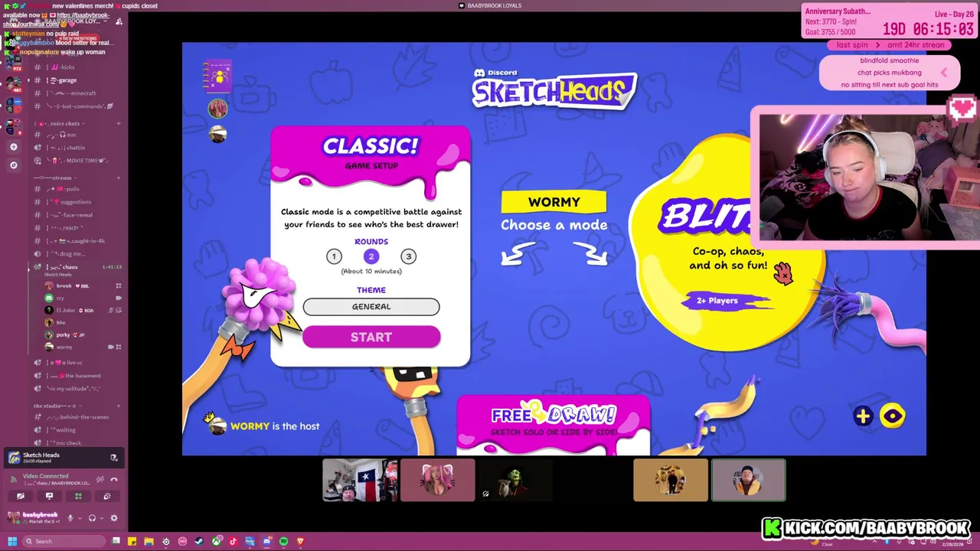Expand microphone input options arrow
Screen dimensions: 980x551
(x=80, y=518)
